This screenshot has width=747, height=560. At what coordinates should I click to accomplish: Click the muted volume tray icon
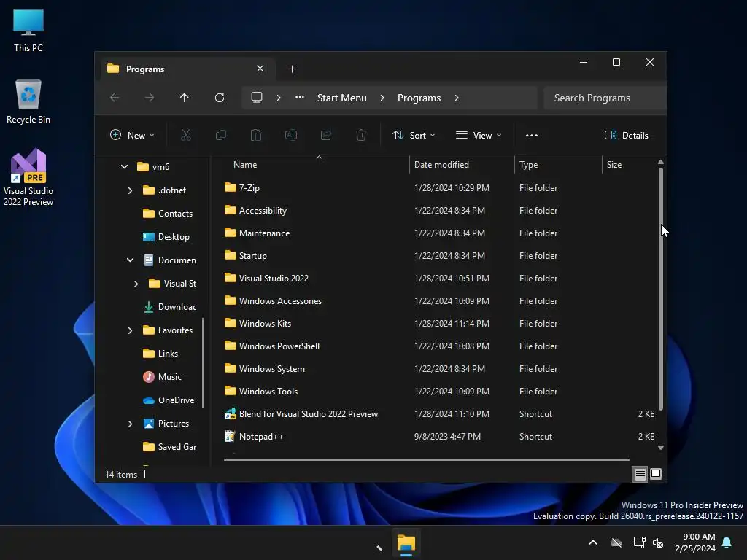click(x=658, y=542)
